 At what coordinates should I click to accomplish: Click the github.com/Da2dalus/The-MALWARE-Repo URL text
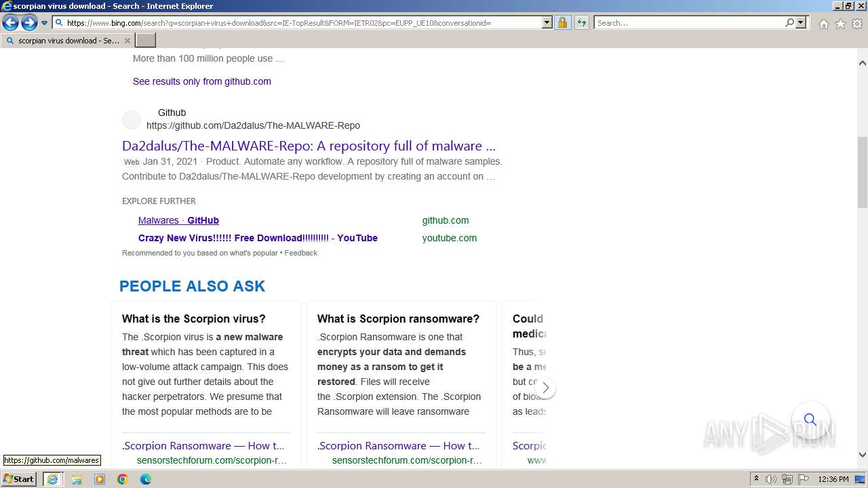click(253, 125)
